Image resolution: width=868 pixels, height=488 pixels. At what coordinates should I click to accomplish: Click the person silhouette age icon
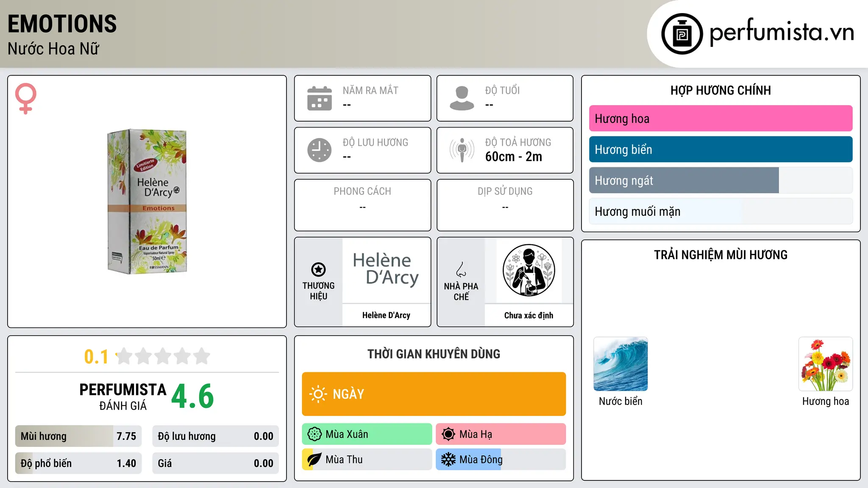(462, 98)
